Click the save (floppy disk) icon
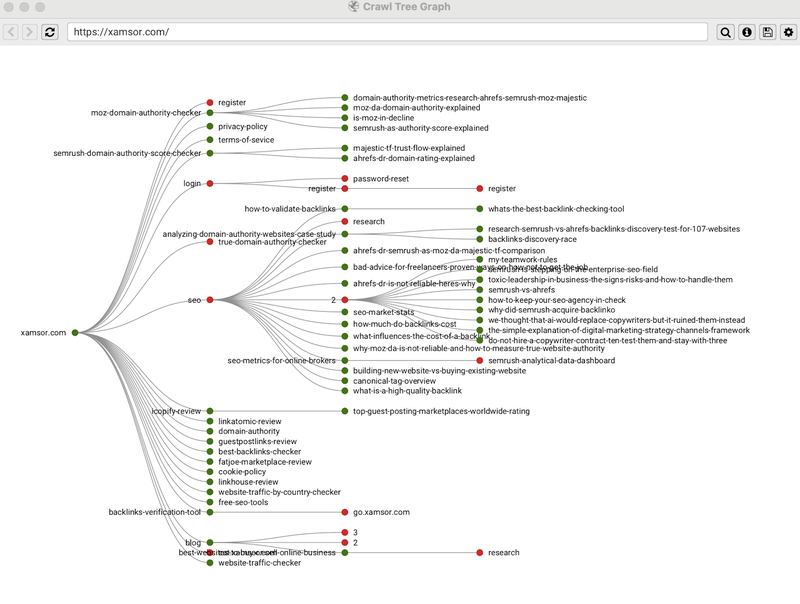 768,32
